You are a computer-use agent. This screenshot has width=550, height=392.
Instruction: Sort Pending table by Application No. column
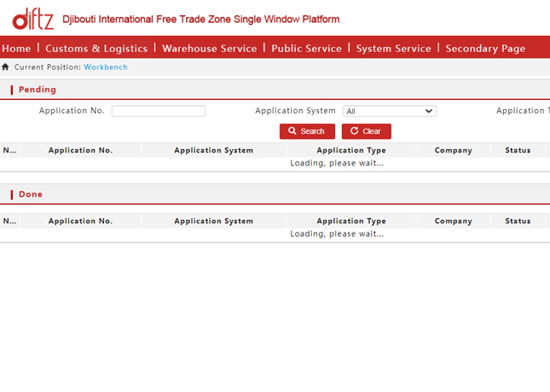[80, 151]
